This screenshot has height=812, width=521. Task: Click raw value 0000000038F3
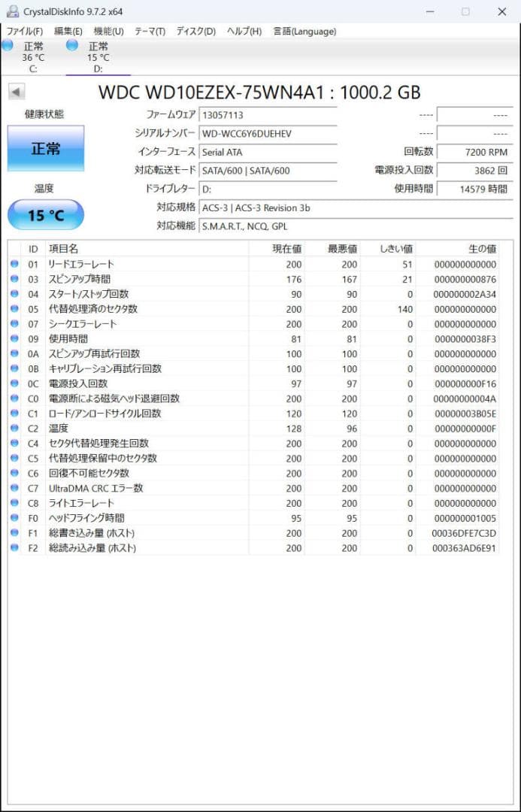pyautogui.click(x=465, y=338)
